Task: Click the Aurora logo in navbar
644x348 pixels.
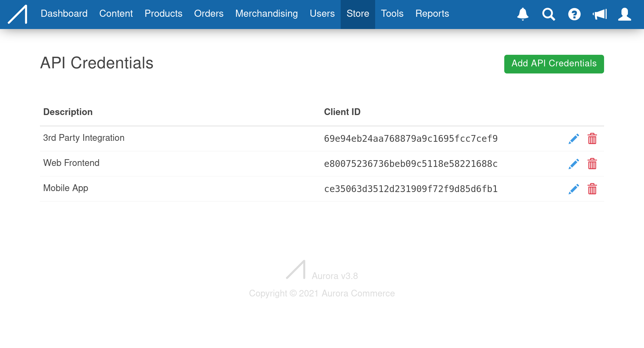Action: [18, 14]
